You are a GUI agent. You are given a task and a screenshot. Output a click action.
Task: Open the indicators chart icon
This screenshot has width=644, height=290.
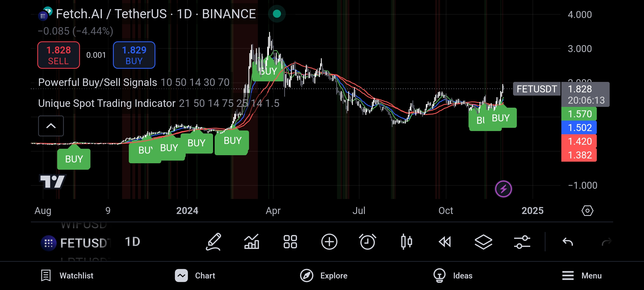click(x=251, y=242)
